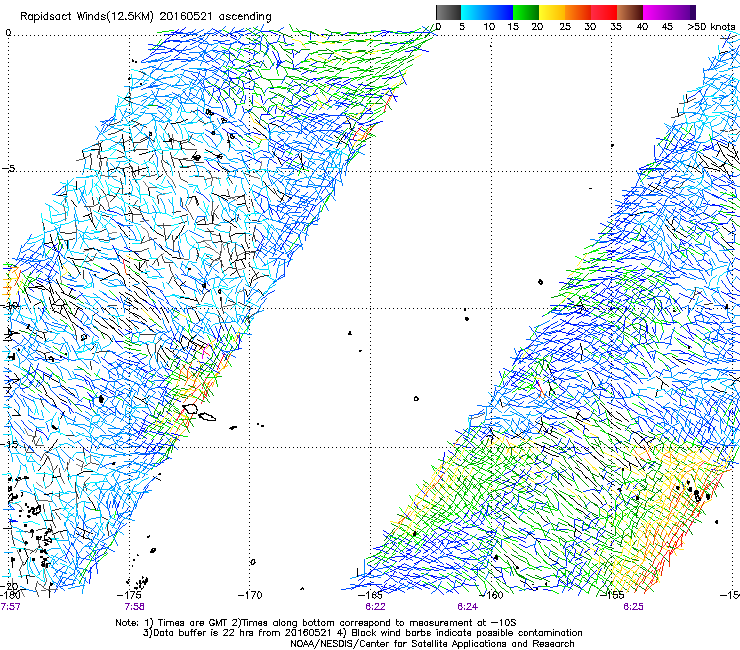Click the purple '7:57' swath time
Screen dimensions: 740x650
pyautogui.click(x=10, y=607)
